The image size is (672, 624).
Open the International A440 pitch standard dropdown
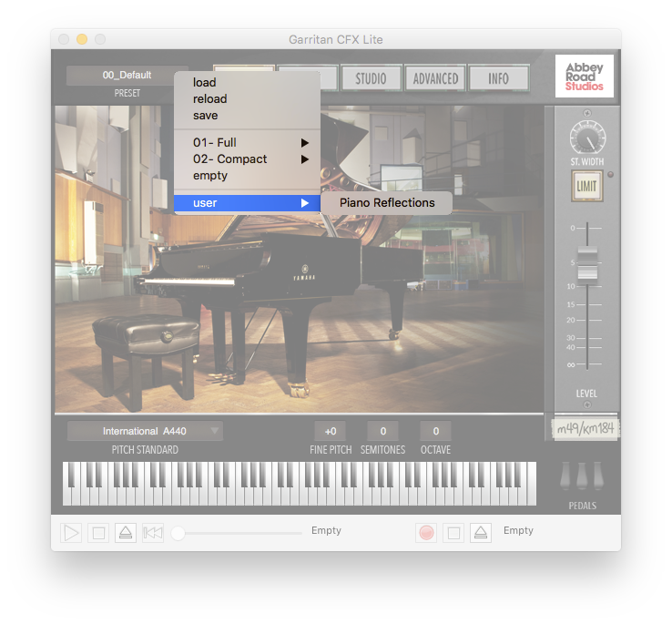145,431
